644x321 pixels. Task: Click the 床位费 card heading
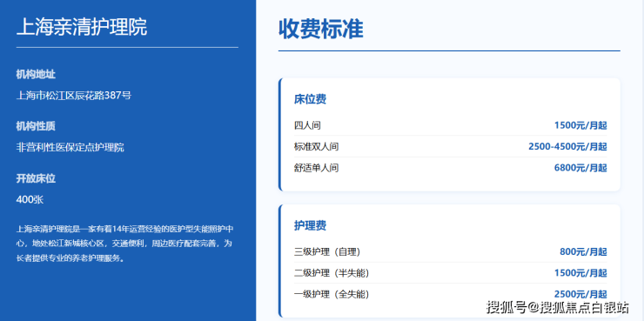coord(310,99)
